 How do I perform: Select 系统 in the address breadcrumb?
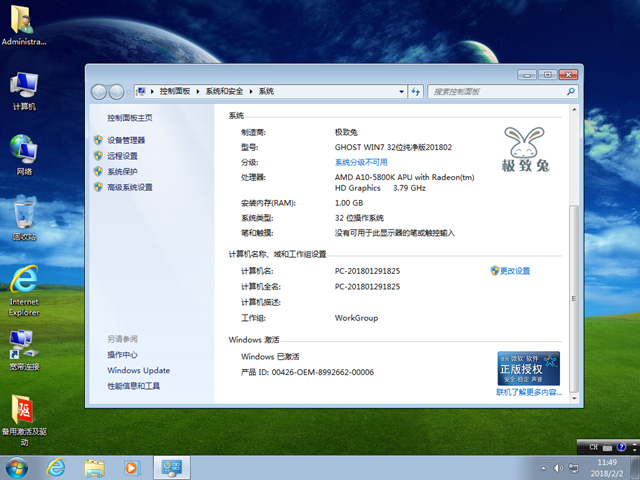(x=266, y=91)
